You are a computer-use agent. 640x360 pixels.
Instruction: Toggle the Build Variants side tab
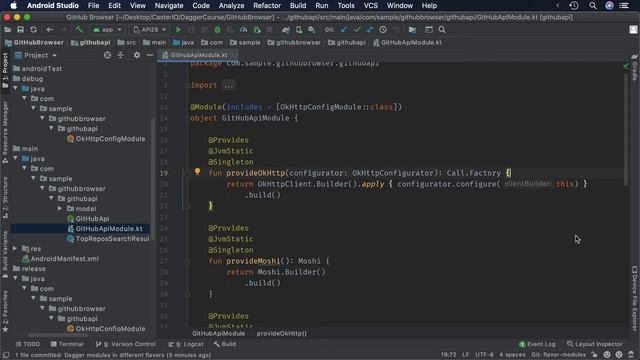[x=5, y=255]
